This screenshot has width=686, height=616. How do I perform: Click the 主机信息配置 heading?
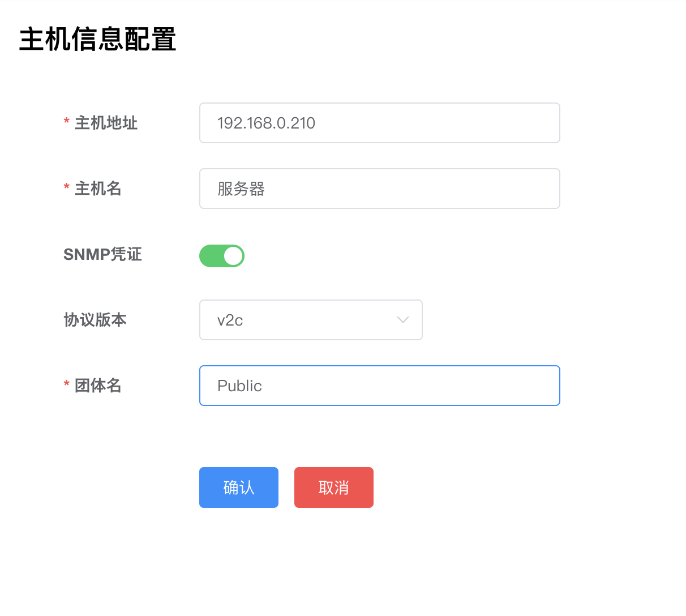98,40
